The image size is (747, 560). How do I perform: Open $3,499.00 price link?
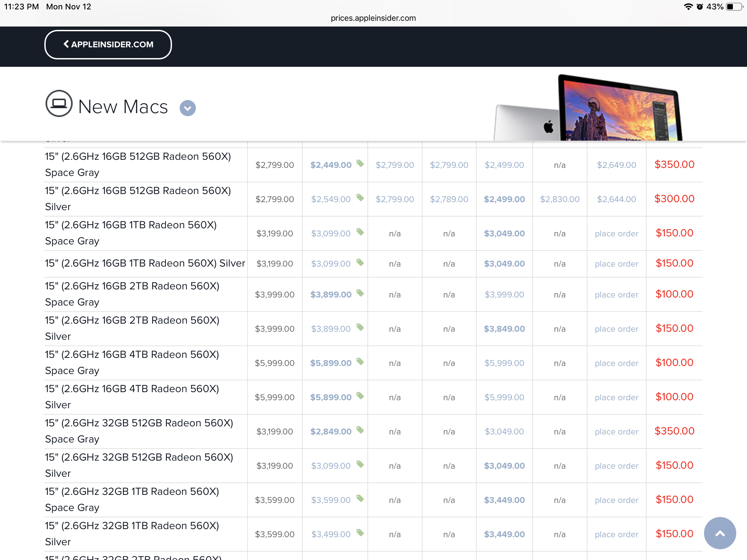[331, 534]
